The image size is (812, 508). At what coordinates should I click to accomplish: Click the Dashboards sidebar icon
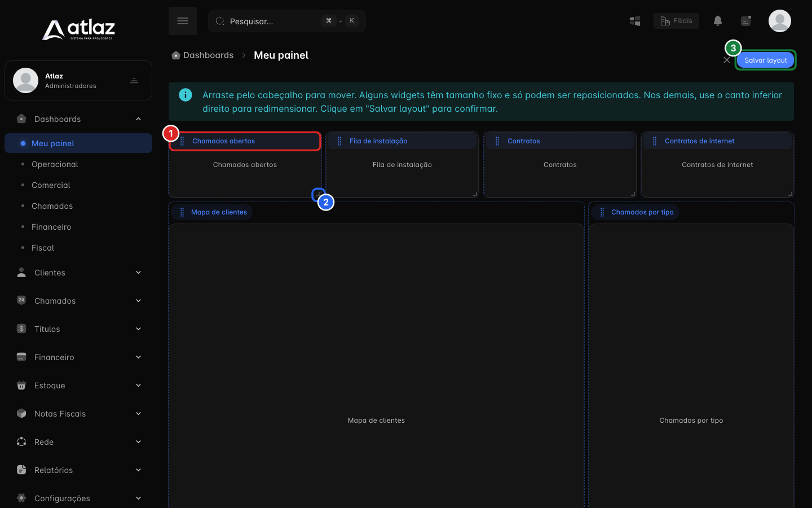[21, 119]
